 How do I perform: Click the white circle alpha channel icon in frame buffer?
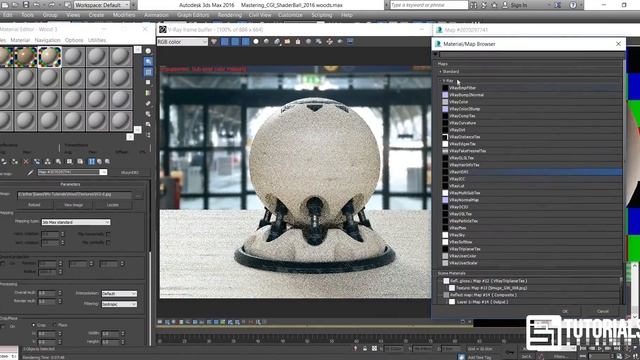click(256, 42)
